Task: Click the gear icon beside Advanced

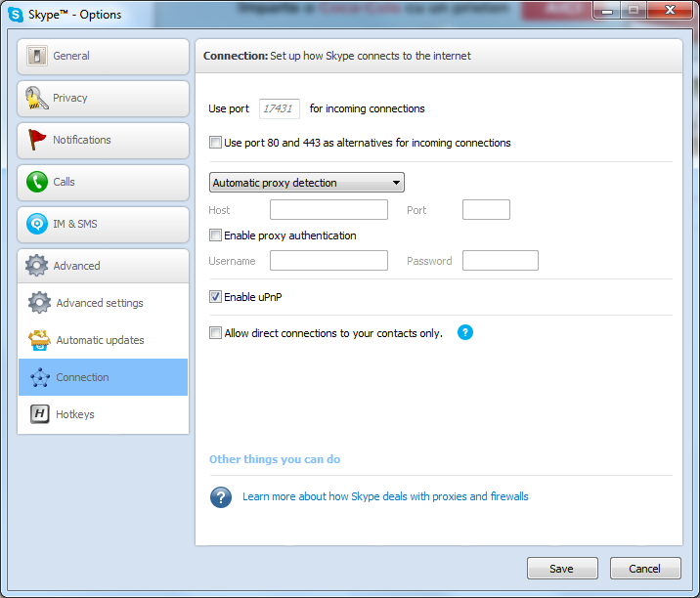Action: pos(36,266)
